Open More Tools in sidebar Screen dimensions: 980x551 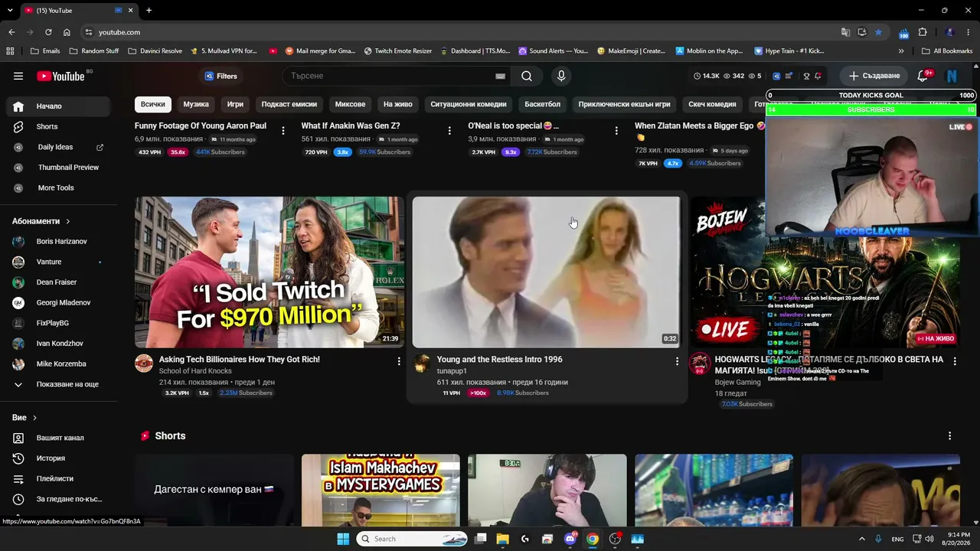[55, 188]
